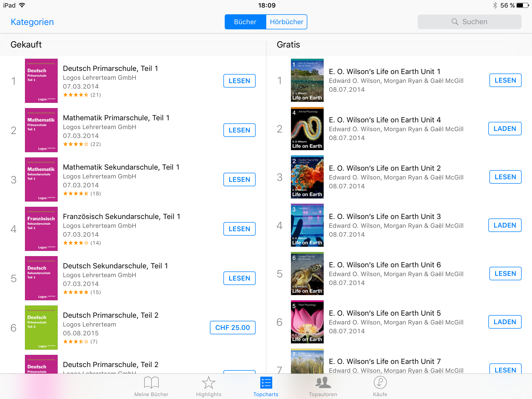The width and height of the screenshot is (532, 399).
Task: Tap LESEN for Mathematik Sekundarschule, Teil 1
Action: coord(239,179)
